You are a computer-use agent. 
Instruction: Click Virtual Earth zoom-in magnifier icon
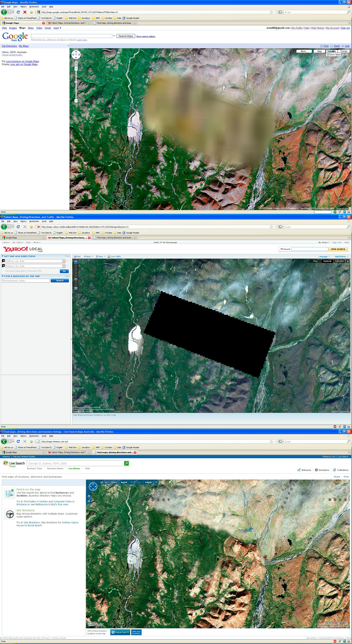coord(89,496)
